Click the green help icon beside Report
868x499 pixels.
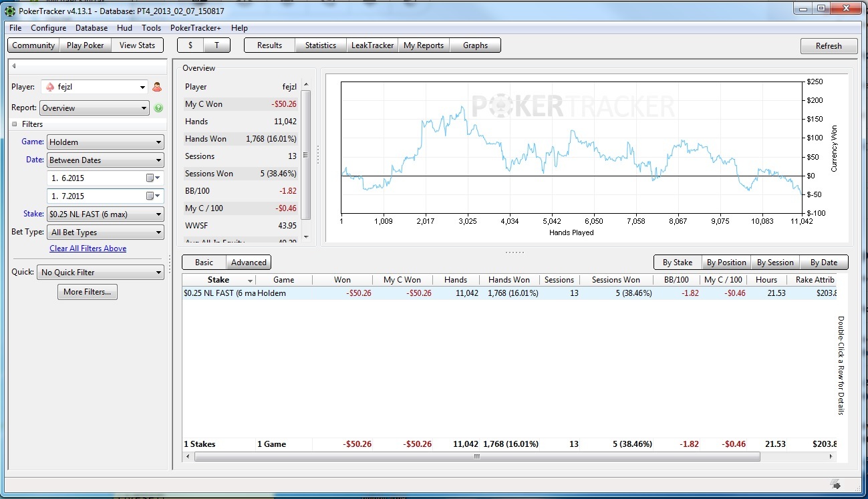coord(158,108)
